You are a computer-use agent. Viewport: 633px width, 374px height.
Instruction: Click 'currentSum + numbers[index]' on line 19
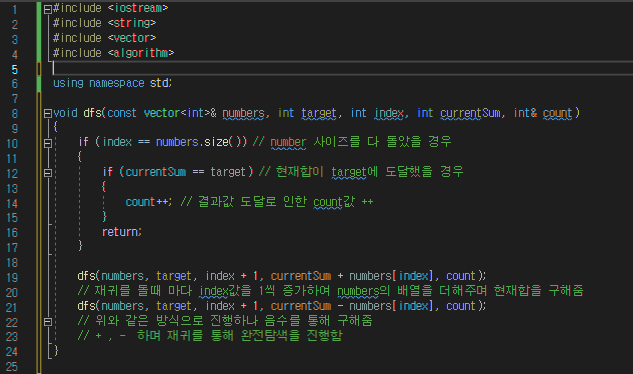tap(352, 276)
